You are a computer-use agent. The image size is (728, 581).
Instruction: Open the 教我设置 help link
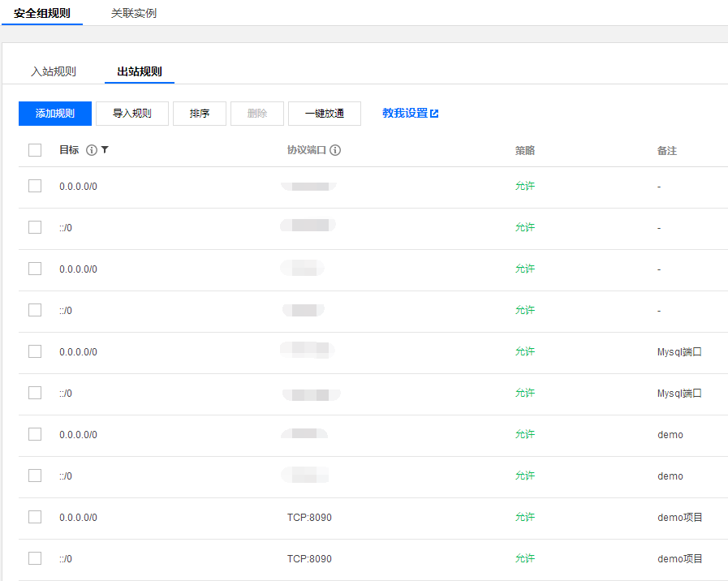pyautogui.click(x=406, y=113)
